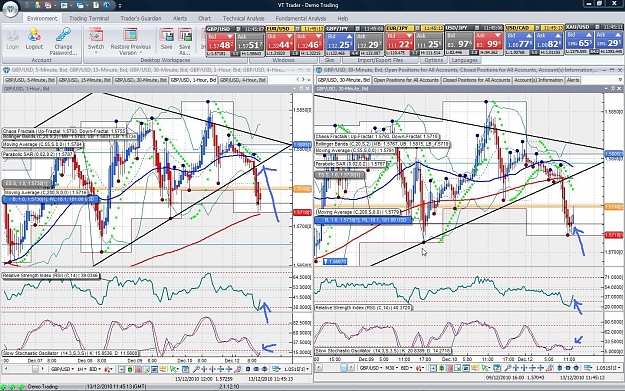
Task: Click Bollinger Bands label on the 30-Minute chart
Action: (x=382, y=143)
